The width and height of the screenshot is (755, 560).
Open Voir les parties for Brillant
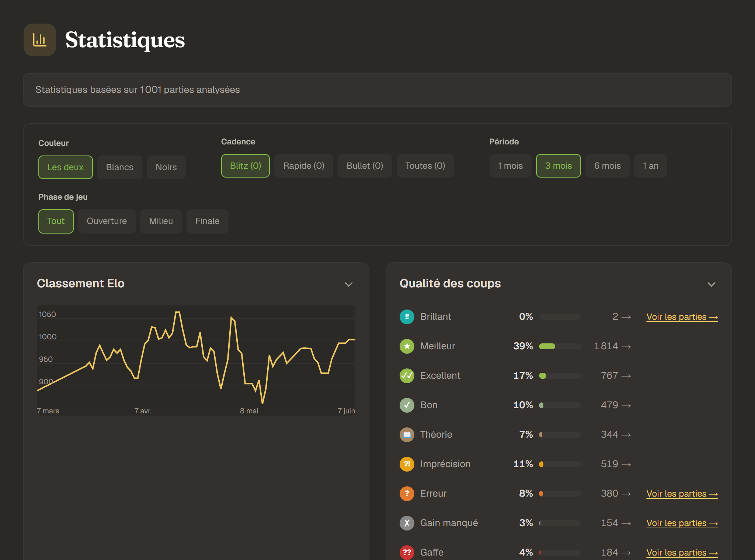[x=682, y=317]
